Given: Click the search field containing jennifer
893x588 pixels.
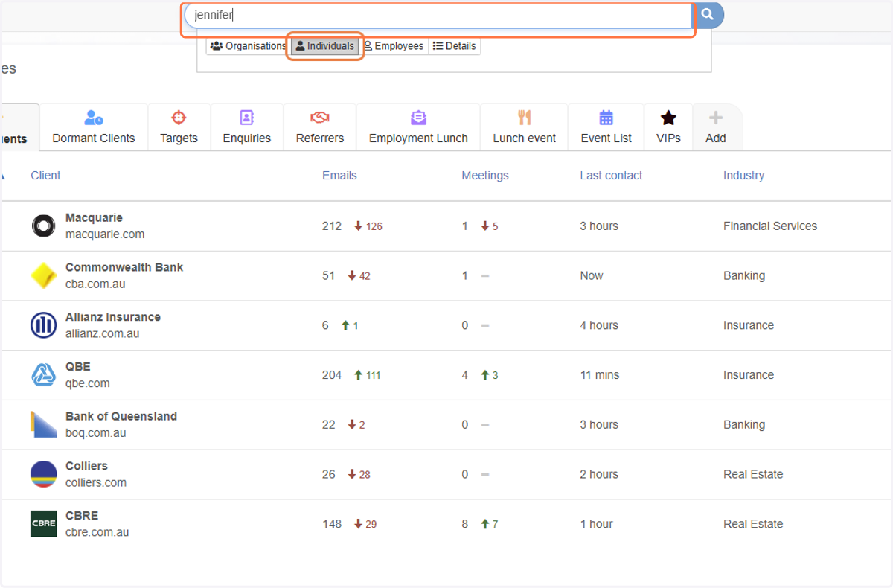Looking at the screenshot, I should click(439, 15).
